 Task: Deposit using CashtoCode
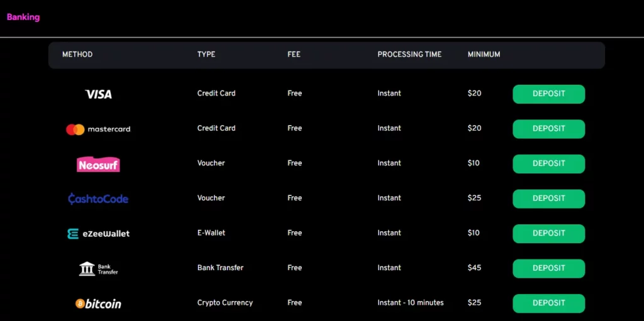(x=548, y=199)
